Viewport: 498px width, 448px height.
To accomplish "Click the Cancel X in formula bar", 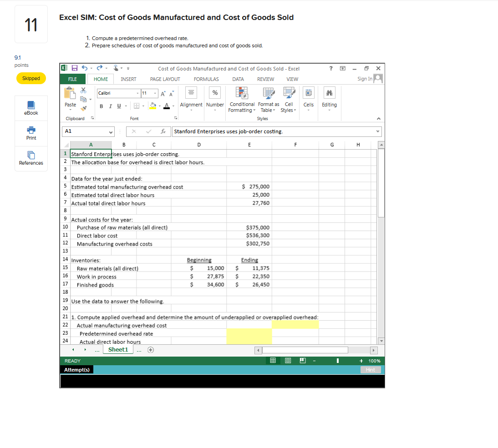I will click(134, 131).
